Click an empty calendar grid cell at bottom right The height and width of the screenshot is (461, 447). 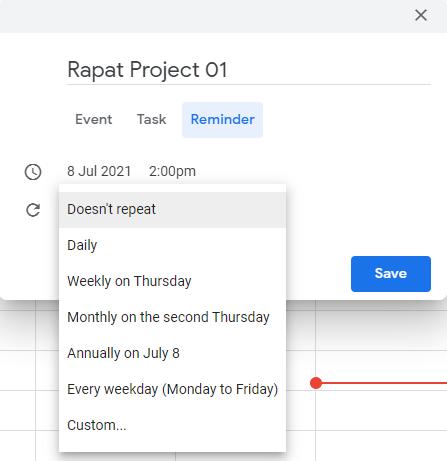381,446
